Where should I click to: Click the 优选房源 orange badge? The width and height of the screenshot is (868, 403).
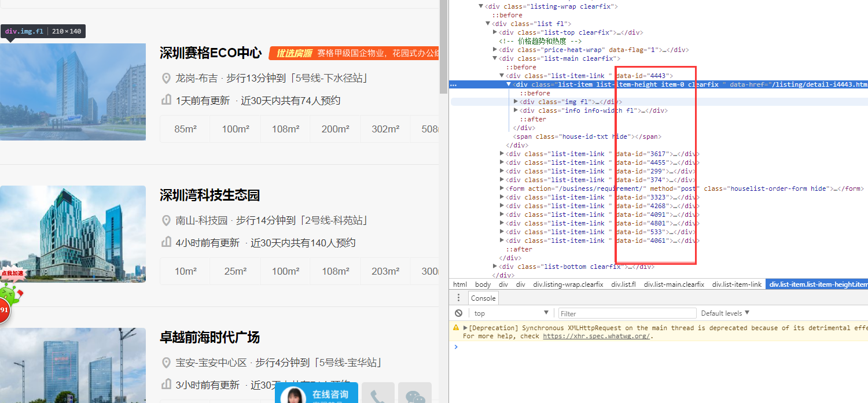tap(294, 53)
